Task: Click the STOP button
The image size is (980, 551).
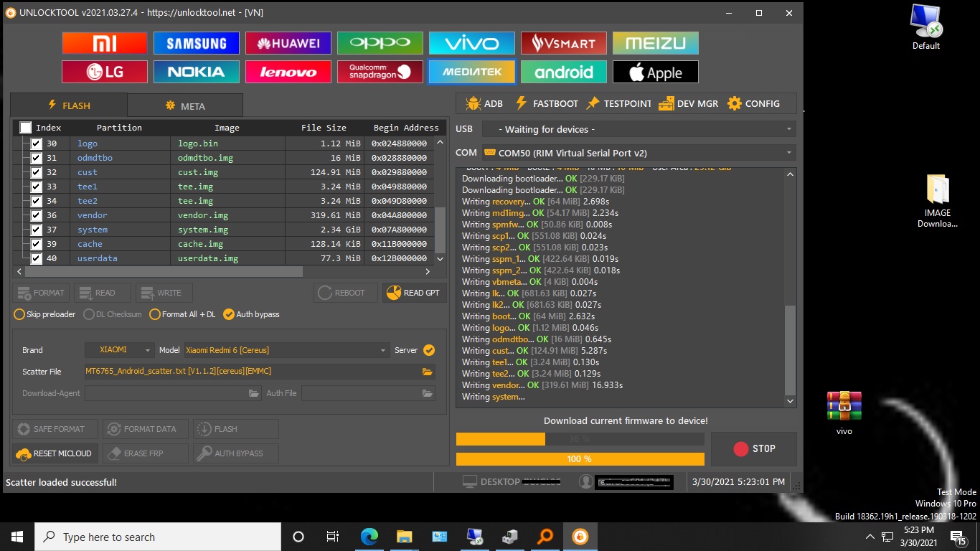Action: pos(754,448)
